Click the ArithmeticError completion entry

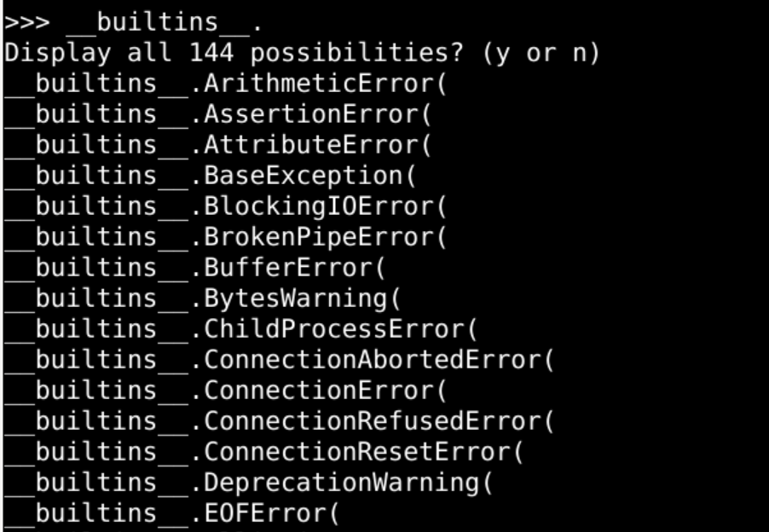click(x=325, y=85)
